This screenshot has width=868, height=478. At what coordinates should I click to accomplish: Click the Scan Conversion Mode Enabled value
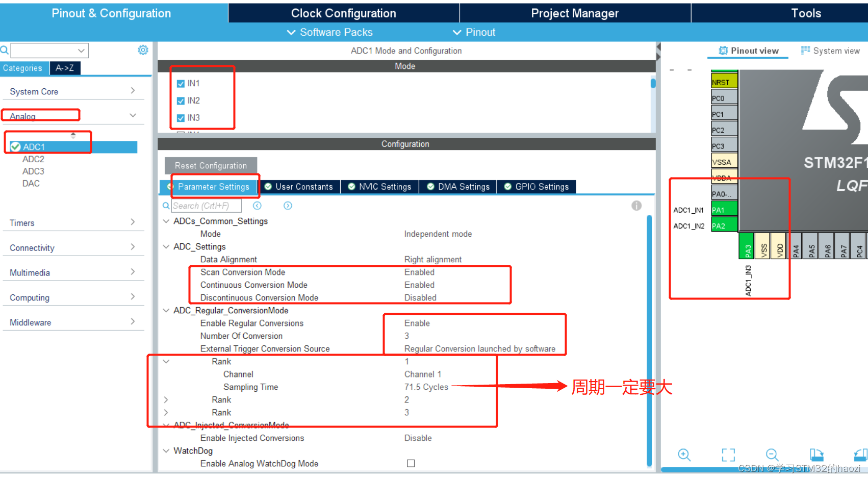point(419,272)
